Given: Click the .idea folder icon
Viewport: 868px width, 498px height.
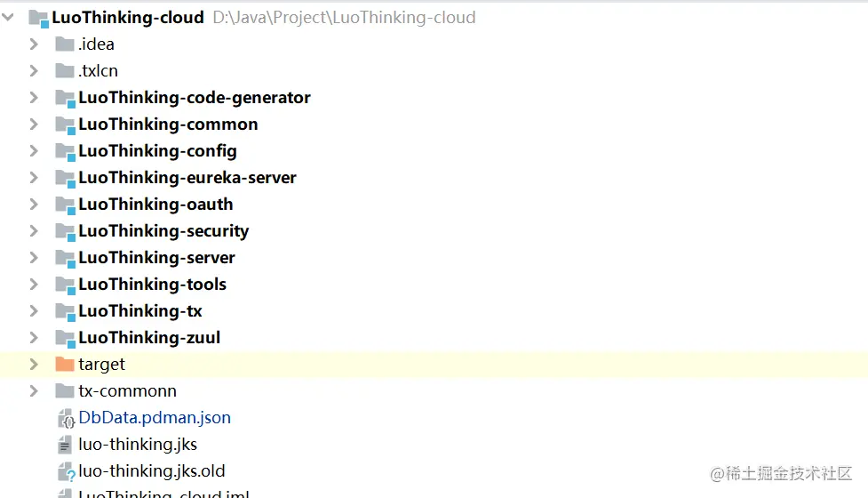Looking at the screenshot, I should [64, 44].
